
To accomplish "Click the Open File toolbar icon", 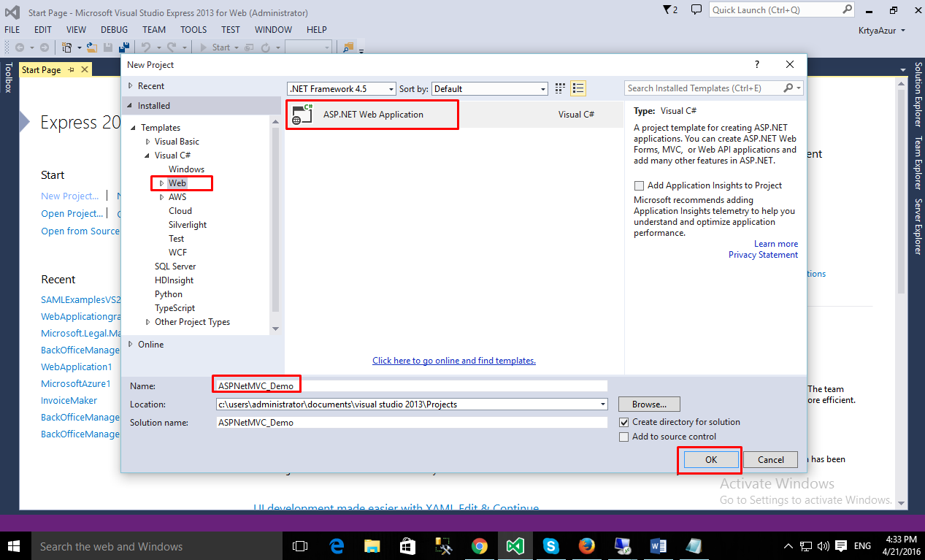I will [x=91, y=47].
